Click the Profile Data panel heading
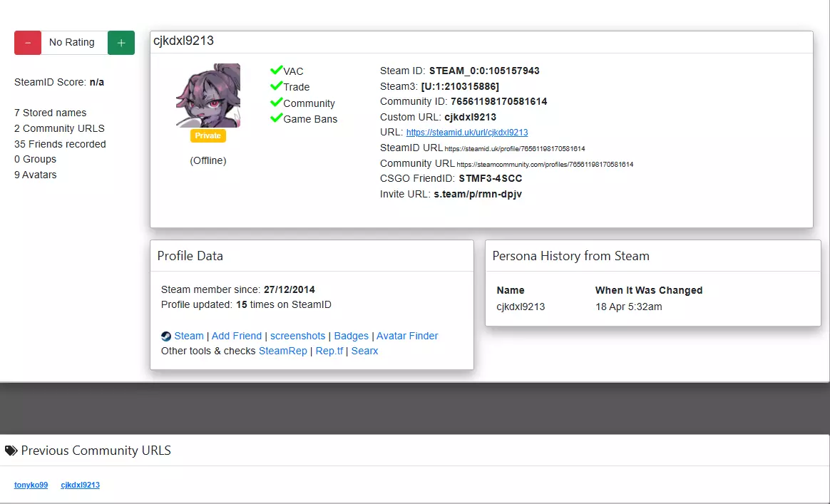This screenshot has width=830, height=504. (x=190, y=256)
